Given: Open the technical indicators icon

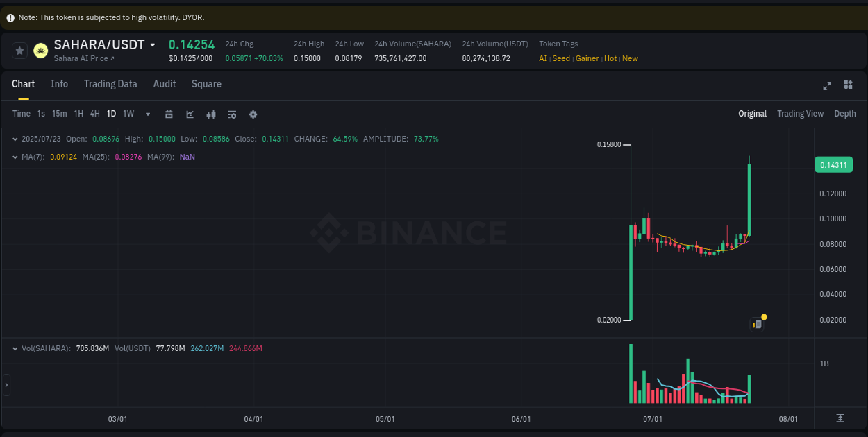Looking at the screenshot, I should coord(232,114).
